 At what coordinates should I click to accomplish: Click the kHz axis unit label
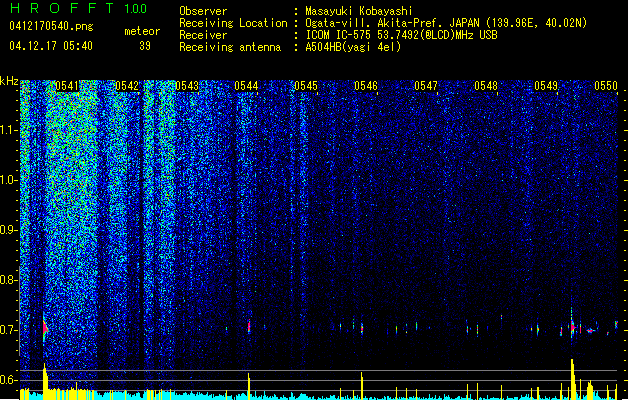[x=9, y=81]
